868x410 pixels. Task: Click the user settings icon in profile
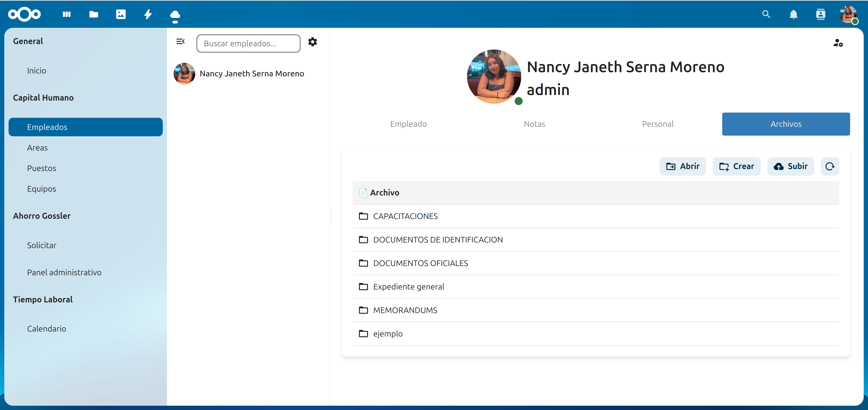coord(838,43)
